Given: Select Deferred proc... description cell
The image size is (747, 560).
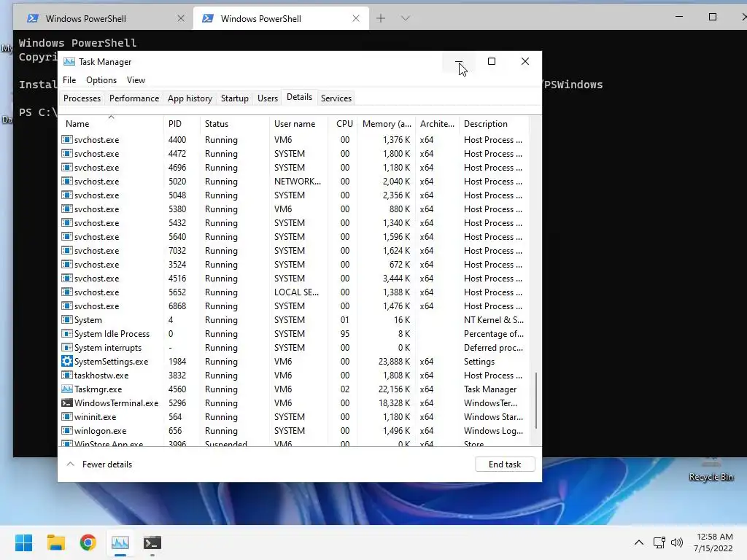Looking at the screenshot, I should 493,348.
